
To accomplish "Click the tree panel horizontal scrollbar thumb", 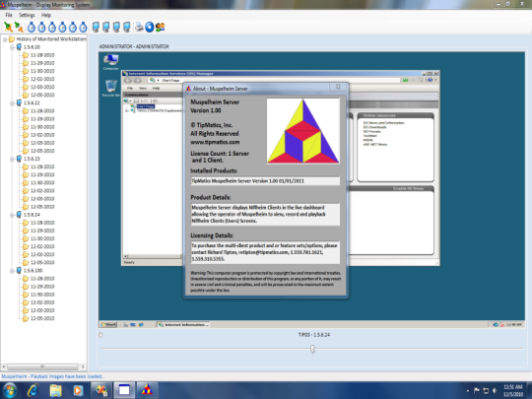I will [42, 366].
